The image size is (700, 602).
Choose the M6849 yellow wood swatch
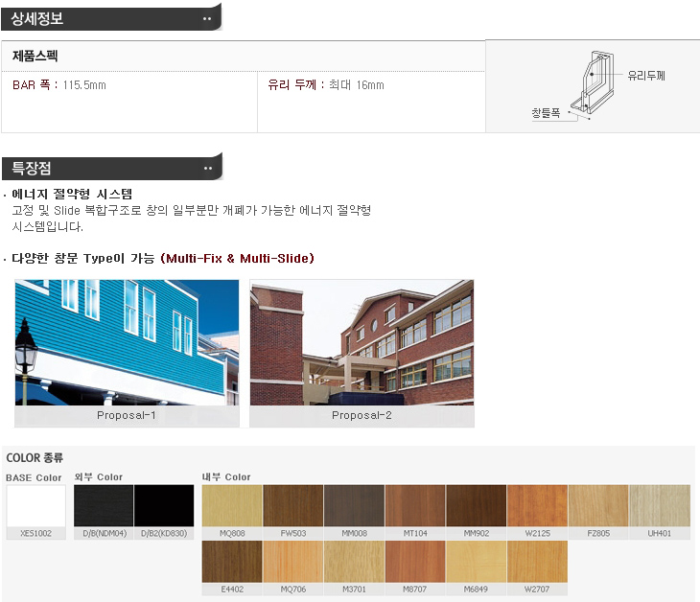tap(477, 562)
